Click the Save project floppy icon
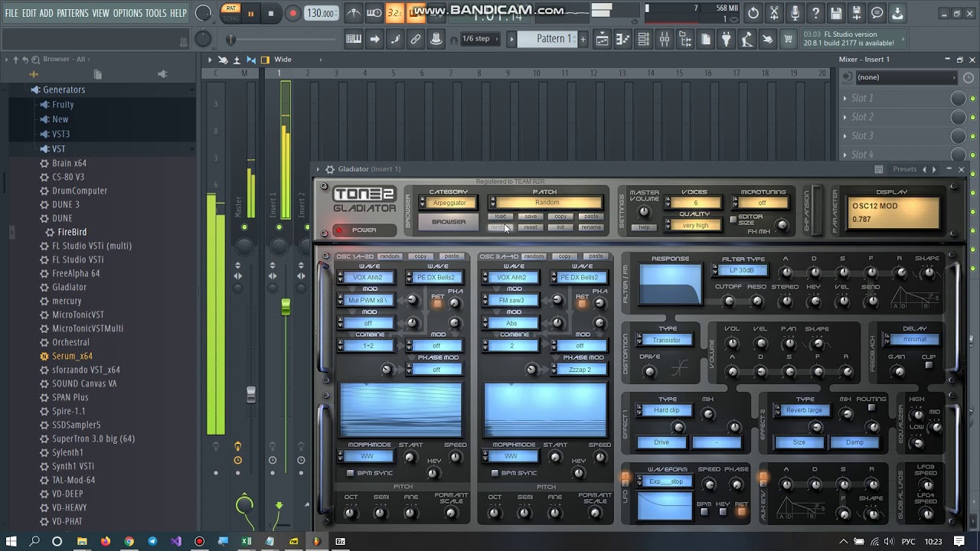Image resolution: width=980 pixels, height=551 pixels. tap(836, 13)
